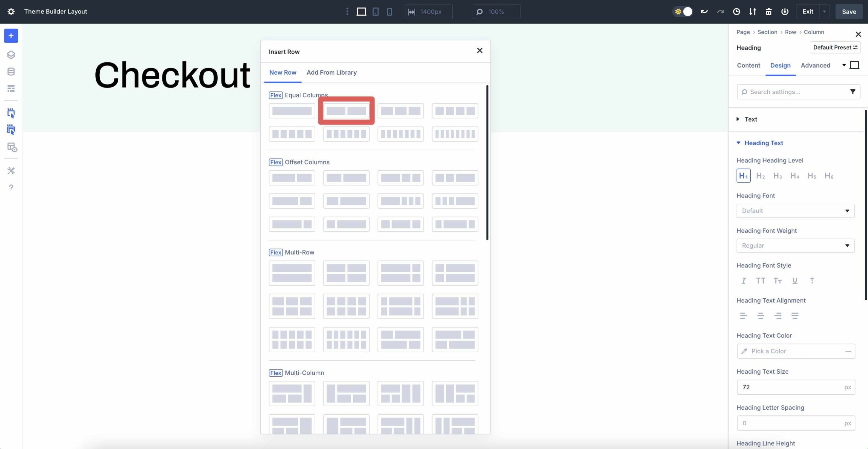868x449 pixels.
Task: Click the Default Preset button
Action: [835, 47]
